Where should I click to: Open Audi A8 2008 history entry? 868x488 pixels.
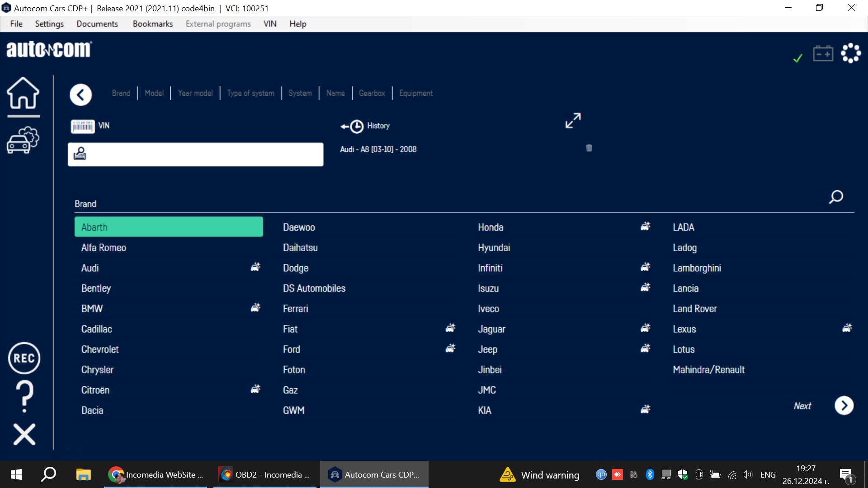(x=378, y=150)
